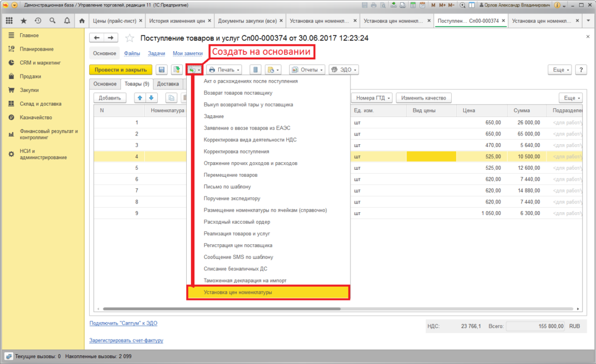596x364 pixels.
Task: Open the ЭДО dropdown menu
Action: click(343, 70)
